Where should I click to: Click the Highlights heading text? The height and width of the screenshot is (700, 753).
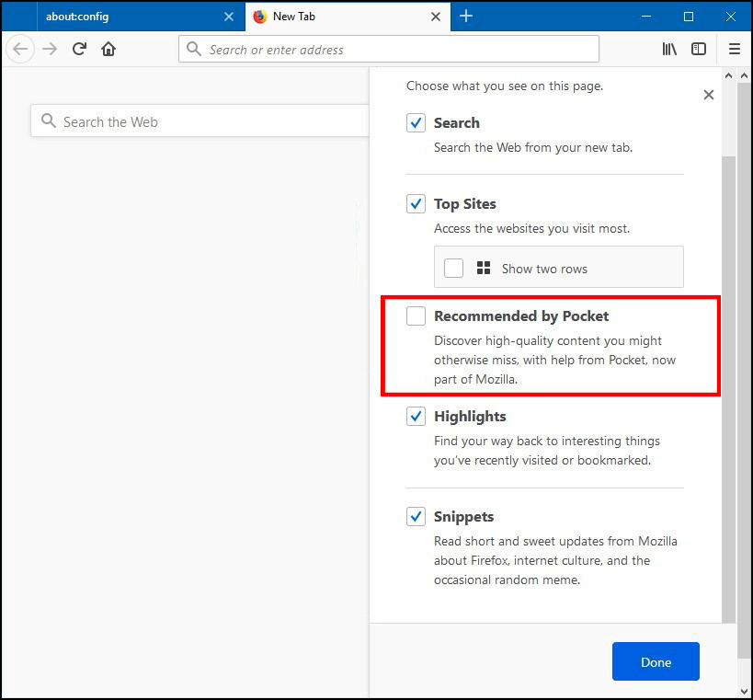(470, 417)
